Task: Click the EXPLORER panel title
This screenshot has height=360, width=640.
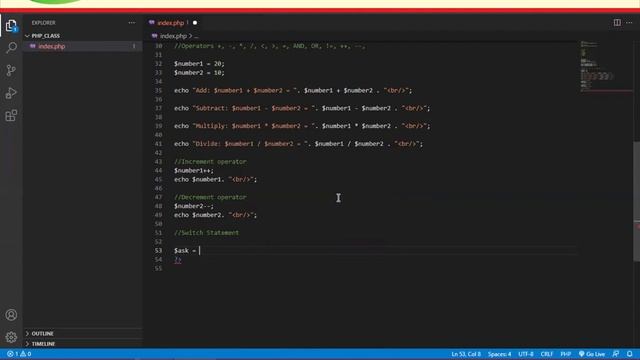Action: click(x=43, y=23)
